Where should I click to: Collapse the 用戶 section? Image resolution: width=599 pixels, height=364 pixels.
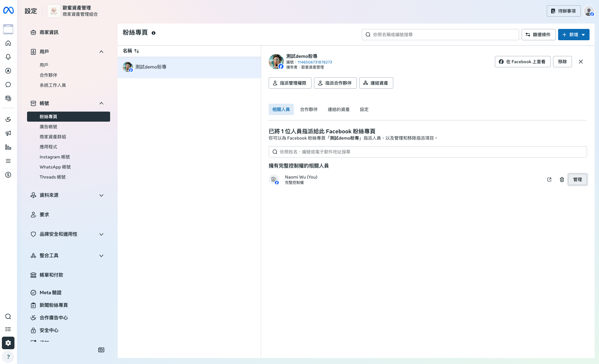[x=101, y=52]
